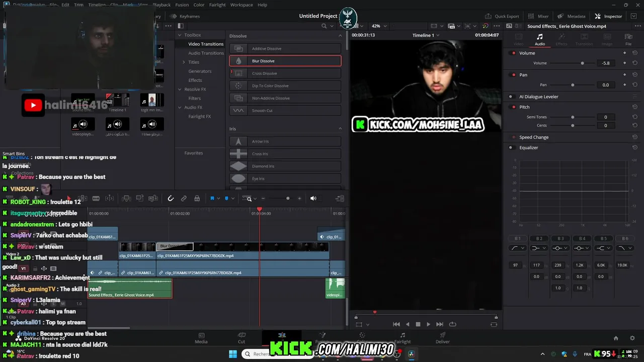Open the Metadata panel
This screenshot has height=362, width=644.
572,16
